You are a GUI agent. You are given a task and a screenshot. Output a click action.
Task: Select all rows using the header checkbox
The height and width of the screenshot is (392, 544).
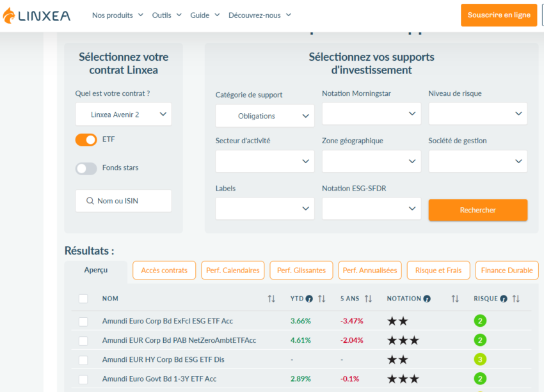point(83,299)
